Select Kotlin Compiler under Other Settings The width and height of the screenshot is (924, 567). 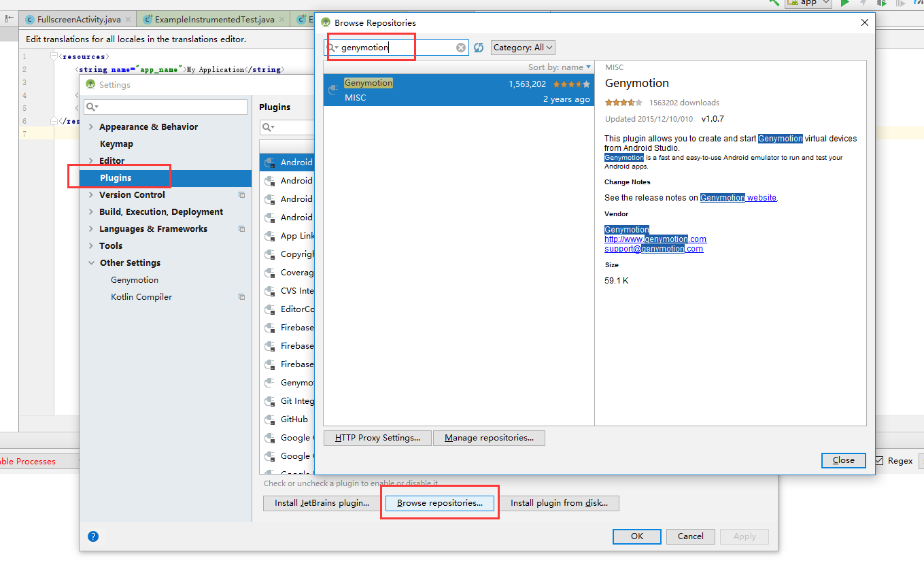[x=141, y=297]
